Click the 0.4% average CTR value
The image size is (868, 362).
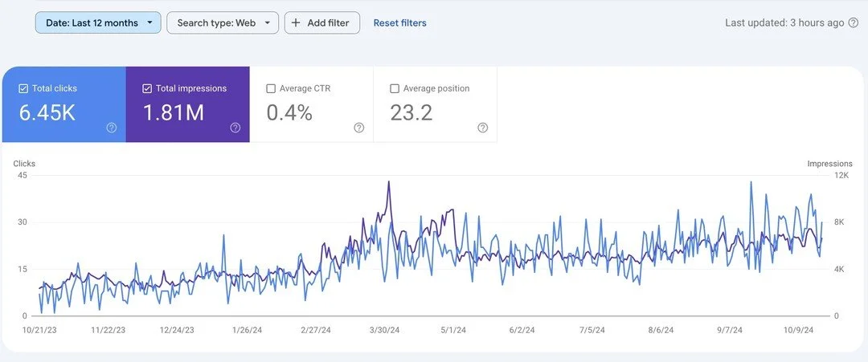[x=289, y=112]
